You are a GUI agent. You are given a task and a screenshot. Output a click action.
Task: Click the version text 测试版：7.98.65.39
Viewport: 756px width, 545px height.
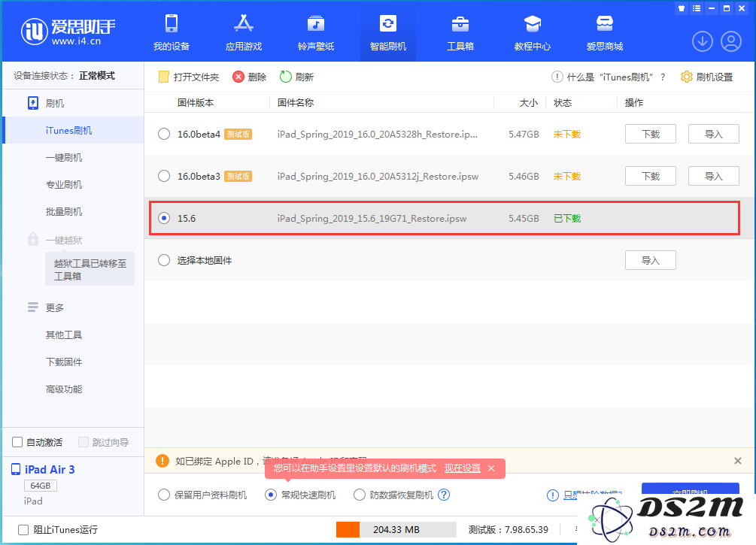pos(509,529)
